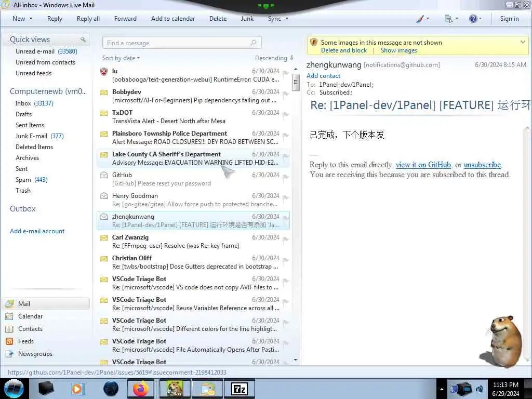Image resolution: width=532 pixels, height=399 pixels.
Task: Click the unsubscribe link
Action: [482, 165]
